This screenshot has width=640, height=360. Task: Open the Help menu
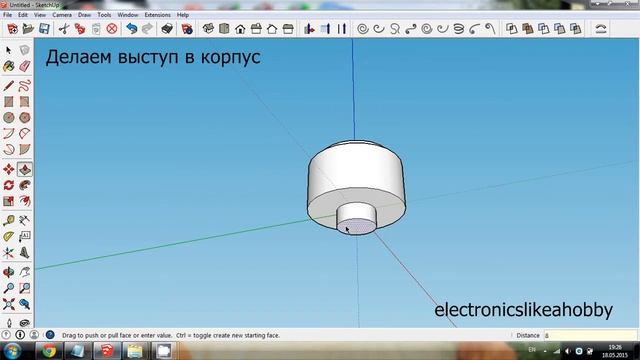[x=182, y=15]
